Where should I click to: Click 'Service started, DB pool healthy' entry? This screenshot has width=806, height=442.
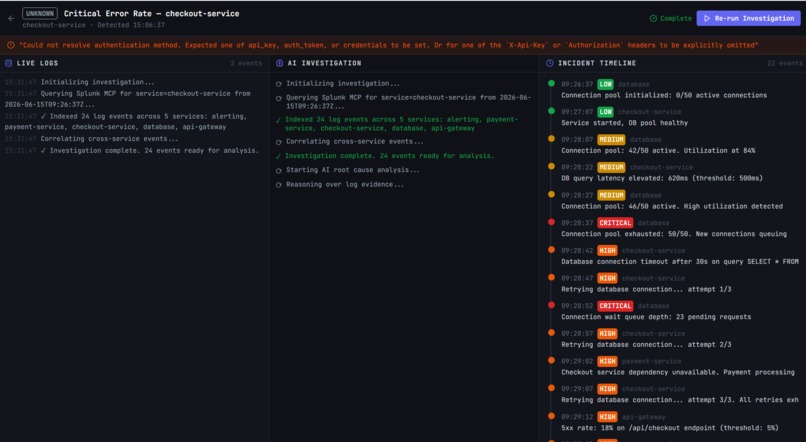(x=624, y=123)
